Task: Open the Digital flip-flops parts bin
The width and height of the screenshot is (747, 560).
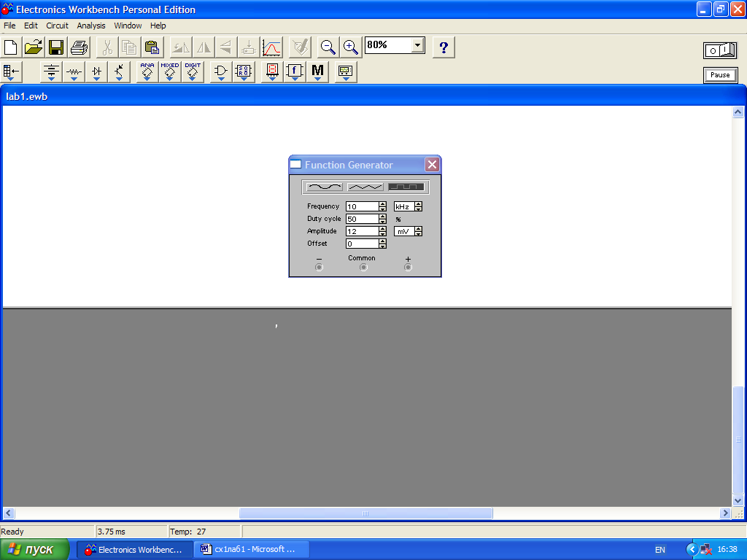Action: click(244, 72)
